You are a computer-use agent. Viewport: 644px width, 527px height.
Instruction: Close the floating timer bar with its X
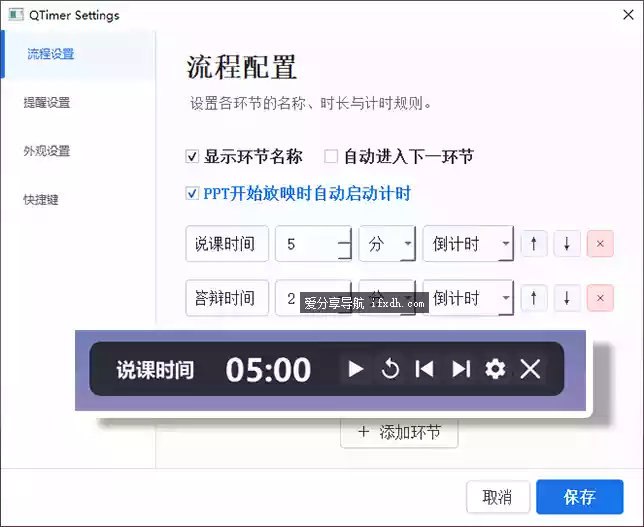530,369
